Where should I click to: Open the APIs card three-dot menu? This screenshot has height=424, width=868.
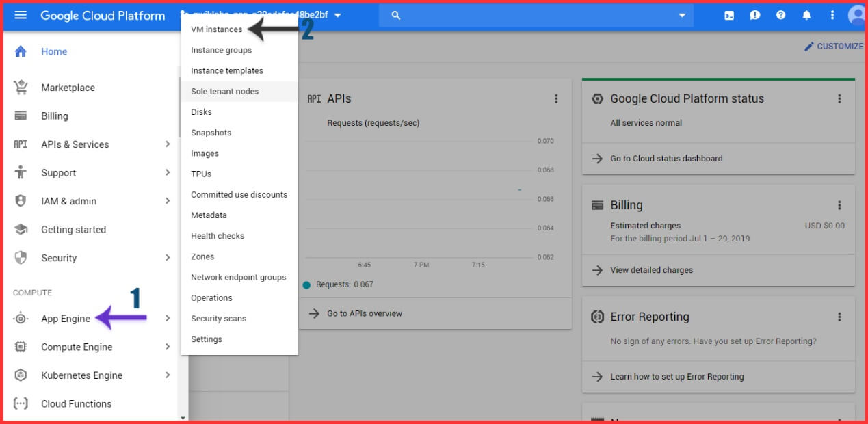[556, 99]
